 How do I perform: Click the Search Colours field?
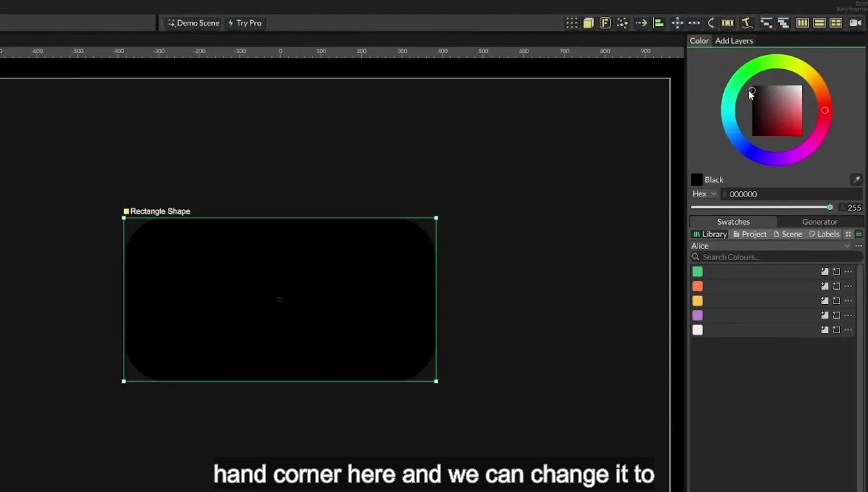click(x=776, y=257)
